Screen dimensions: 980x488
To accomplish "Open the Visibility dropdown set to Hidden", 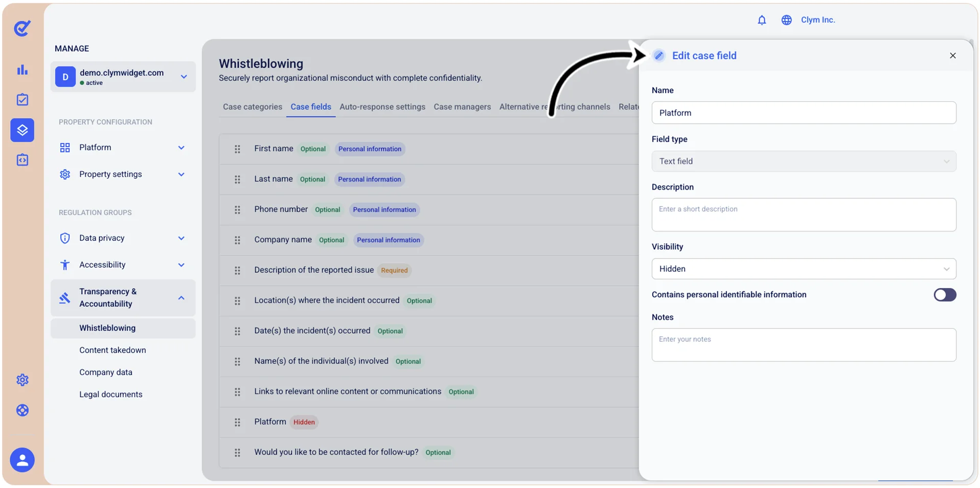I will (x=804, y=269).
